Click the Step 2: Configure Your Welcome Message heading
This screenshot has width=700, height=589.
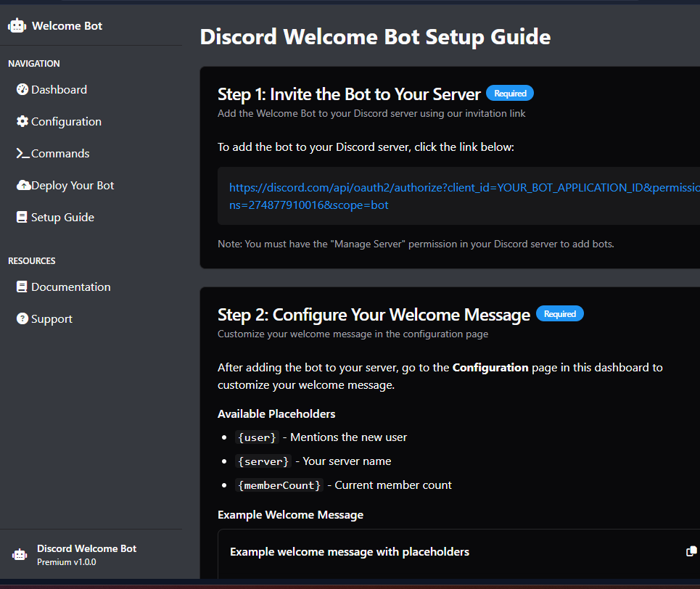tap(374, 315)
